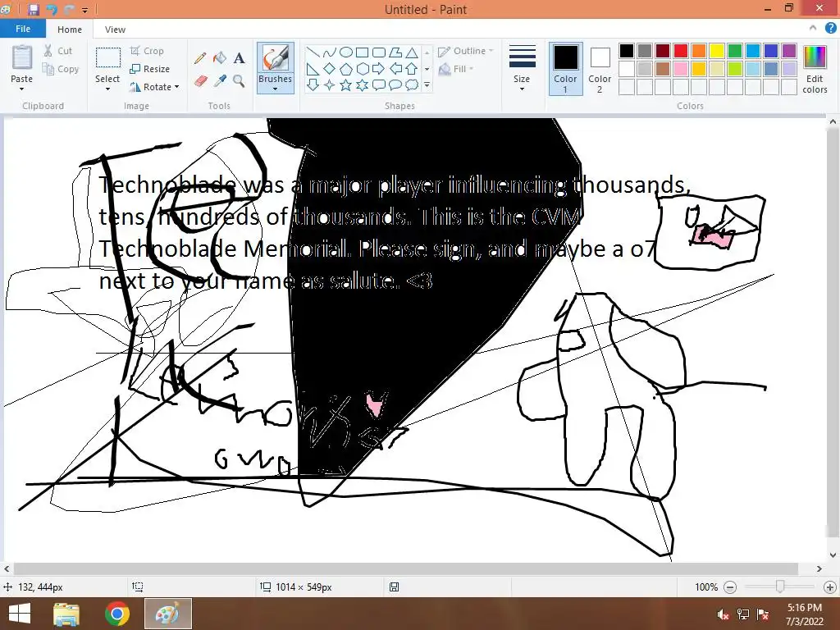Select the Text tool

coord(239,58)
